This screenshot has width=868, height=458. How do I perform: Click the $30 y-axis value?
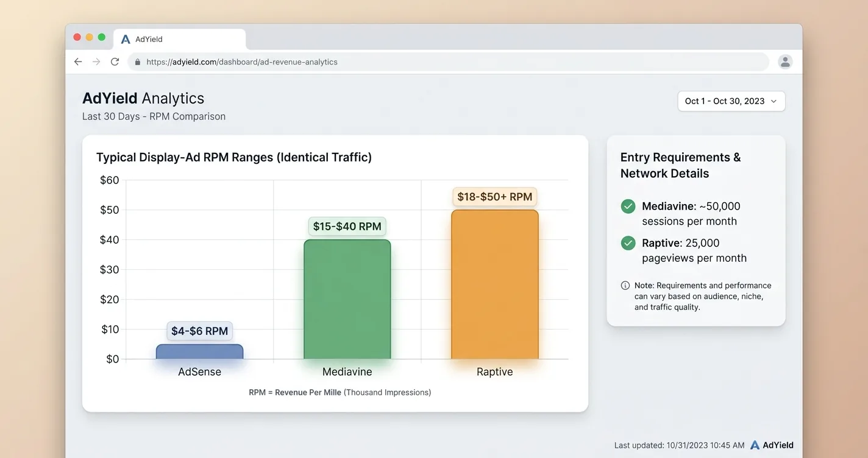point(109,270)
